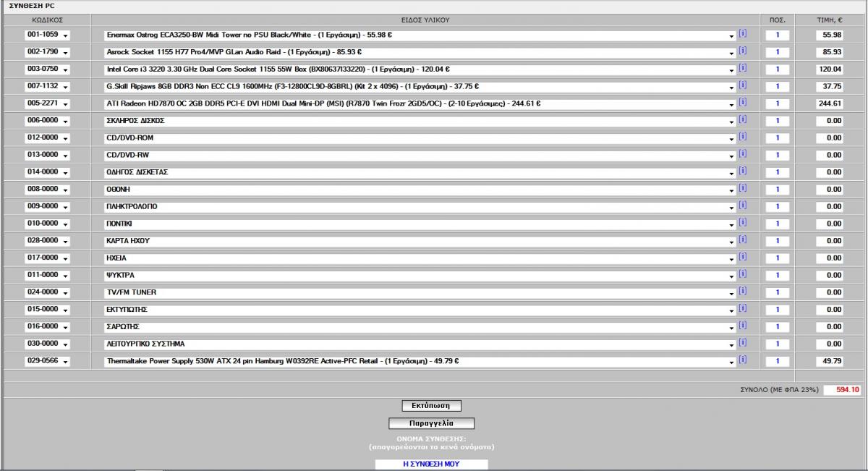The width and height of the screenshot is (868, 471).
Task: Open code dropdown 002-1790
Action: [46, 52]
